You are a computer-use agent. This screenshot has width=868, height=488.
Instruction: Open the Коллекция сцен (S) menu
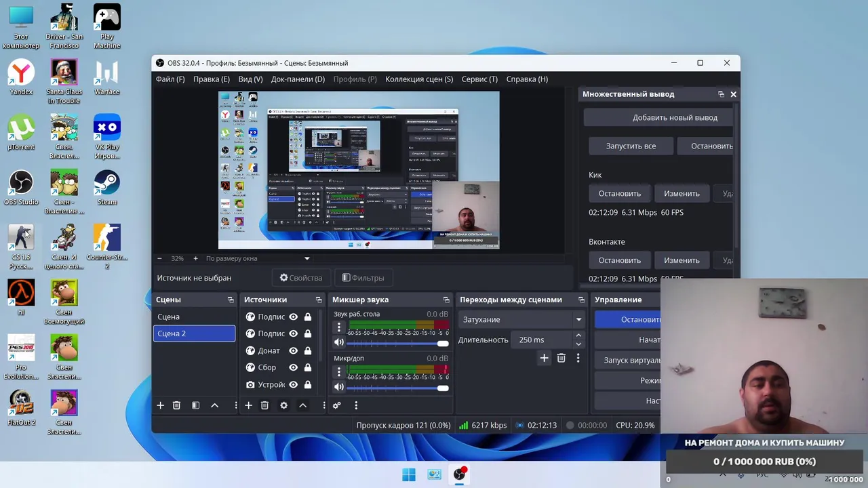click(419, 79)
